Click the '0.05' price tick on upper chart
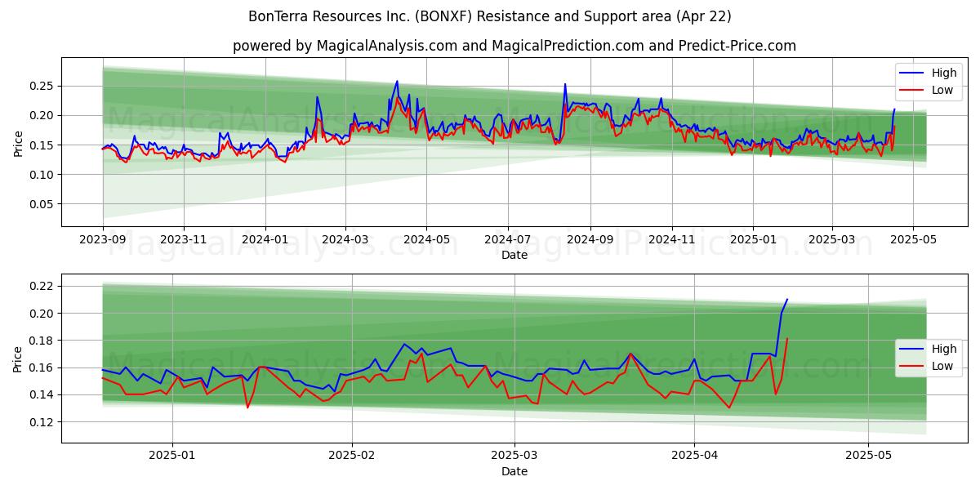This screenshot has height=490, width=980. [42, 204]
